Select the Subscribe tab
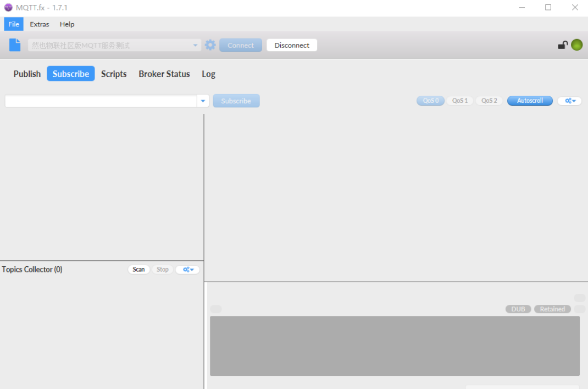588x389 pixels. pyautogui.click(x=71, y=74)
